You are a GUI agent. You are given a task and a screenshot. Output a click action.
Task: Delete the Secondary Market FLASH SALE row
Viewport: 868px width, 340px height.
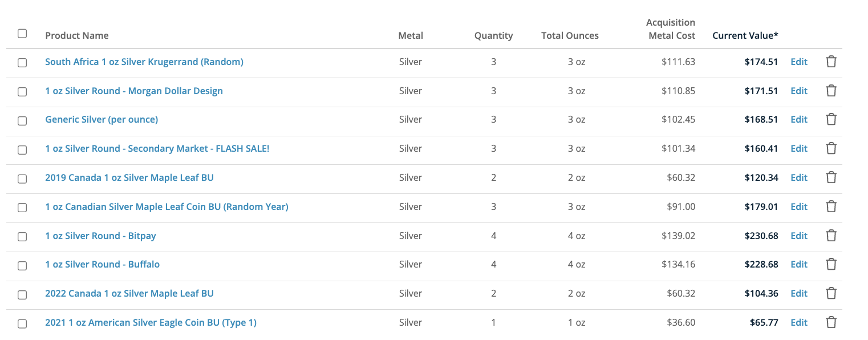tap(831, 148)
